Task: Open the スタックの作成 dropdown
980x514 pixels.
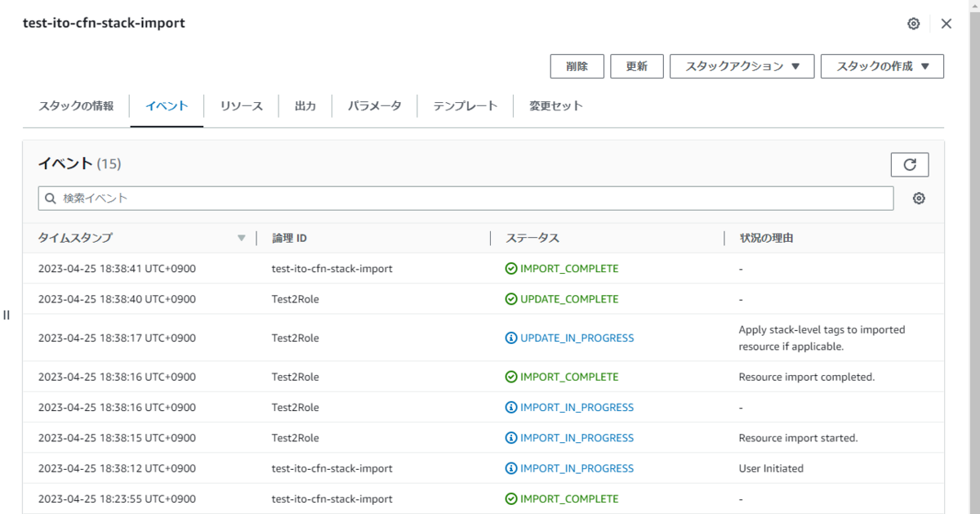Action: click(x=882, y=66)
